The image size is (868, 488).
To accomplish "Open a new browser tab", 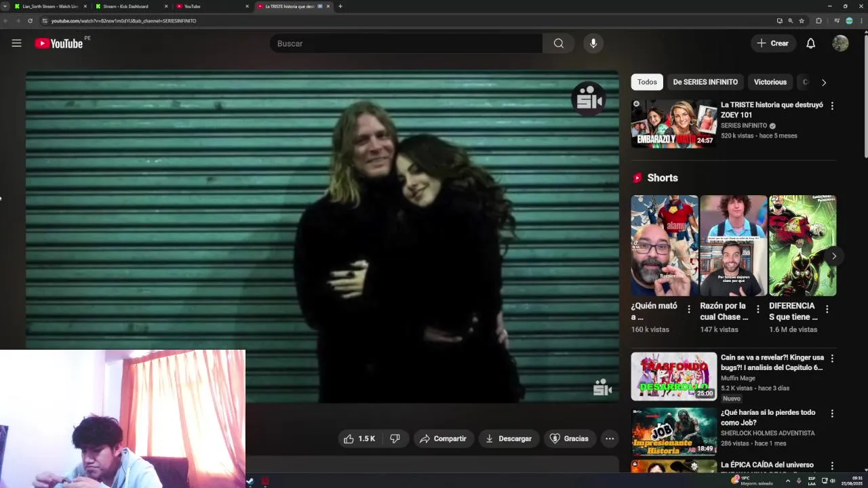I will [x=340, y=6].
